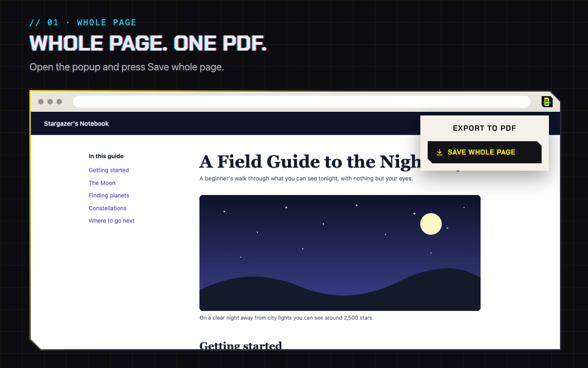Click the browser window's first traffic-light dot

coord(41,102)
